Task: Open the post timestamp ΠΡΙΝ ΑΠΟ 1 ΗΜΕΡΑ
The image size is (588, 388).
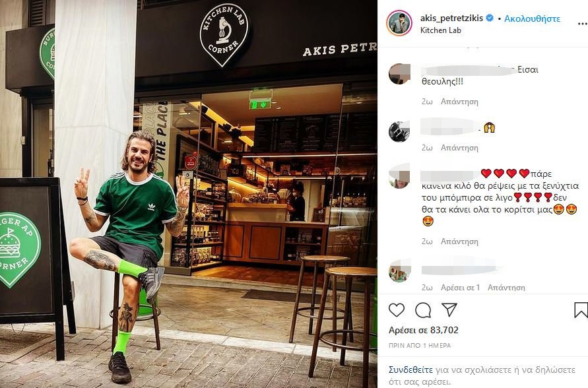Action: 420,345
